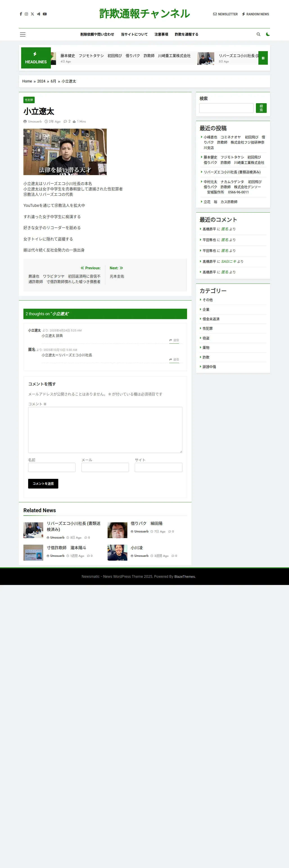
Task: Open the Google News social icon
Action: pyautogui.click(x=38, y=14)
